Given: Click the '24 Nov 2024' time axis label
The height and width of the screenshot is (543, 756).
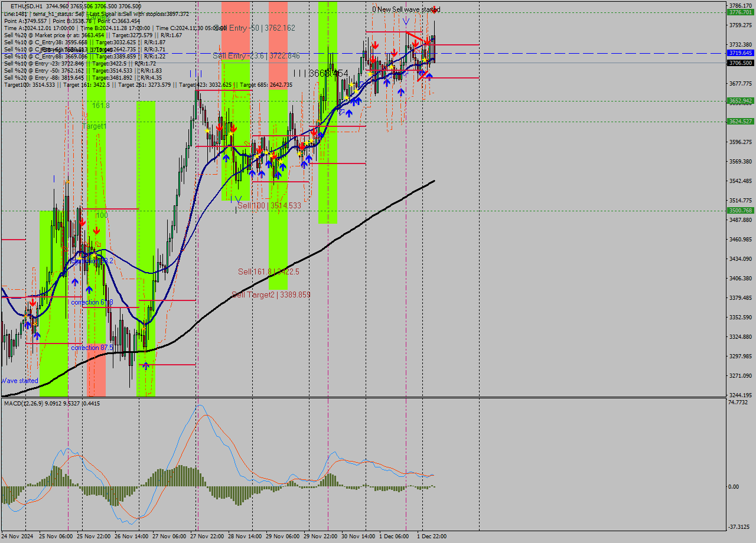Looking at the screenshot, I should (18, 537).
